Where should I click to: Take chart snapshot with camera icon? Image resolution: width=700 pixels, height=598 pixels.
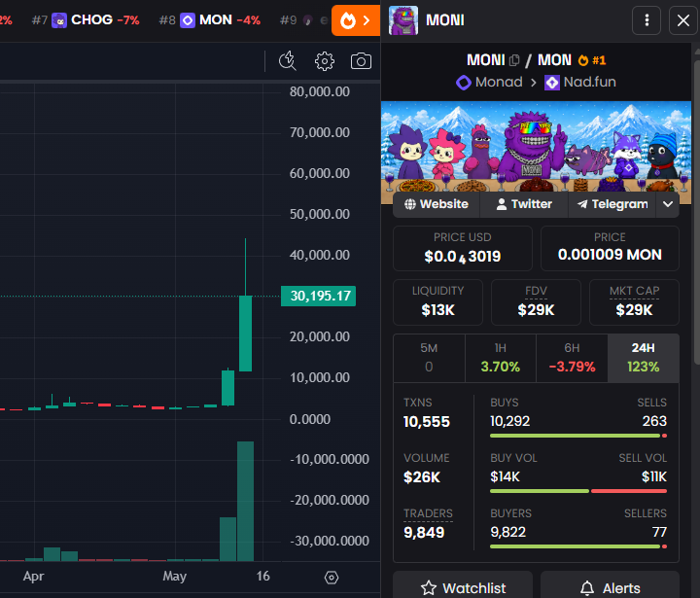pyautogui.click(x=361, y=61)
